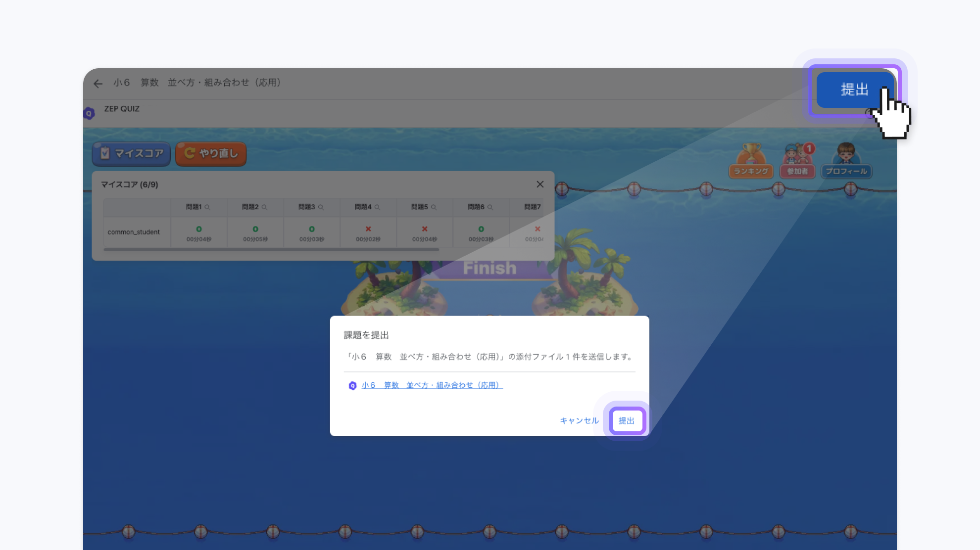The width and height of the screenshot is (980, 550).
Task: Click the score table horizontal scrollbar
Action: 271,250
